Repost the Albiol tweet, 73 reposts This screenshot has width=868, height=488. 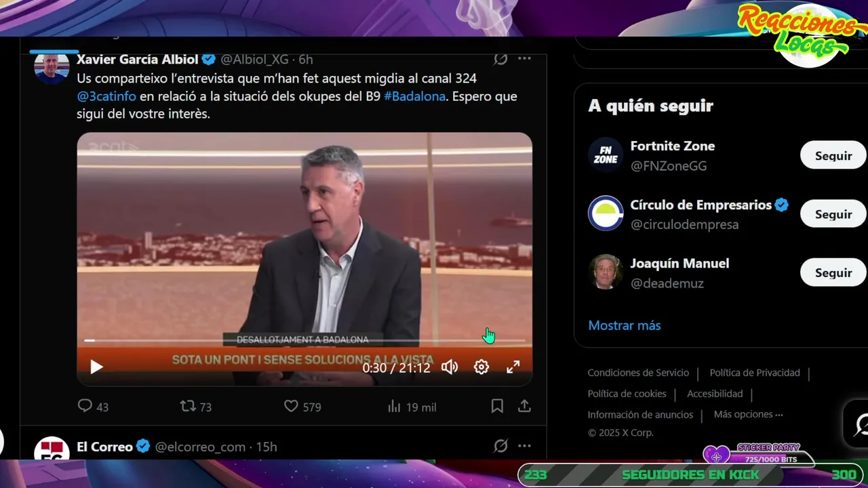click(x=195, y=407)
